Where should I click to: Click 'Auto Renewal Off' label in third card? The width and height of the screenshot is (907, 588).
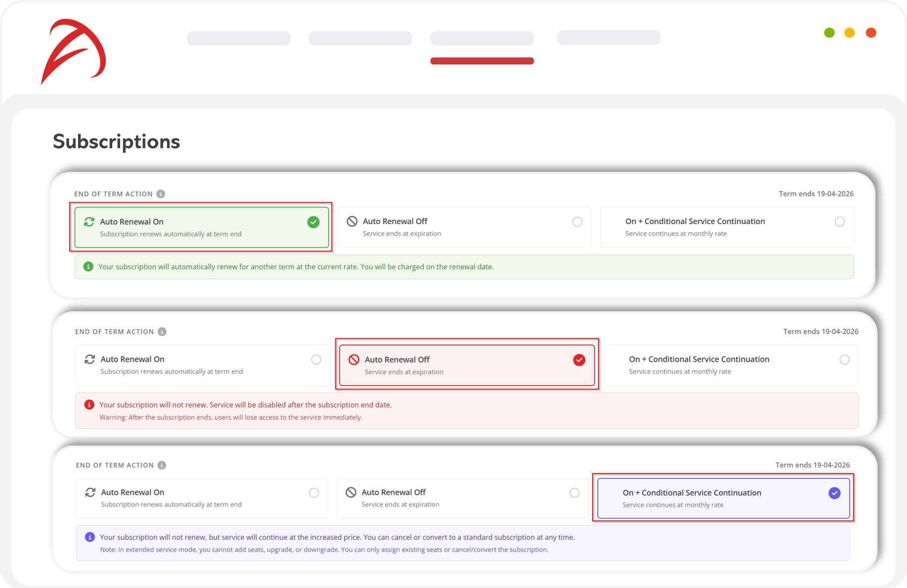click(394, 492)
